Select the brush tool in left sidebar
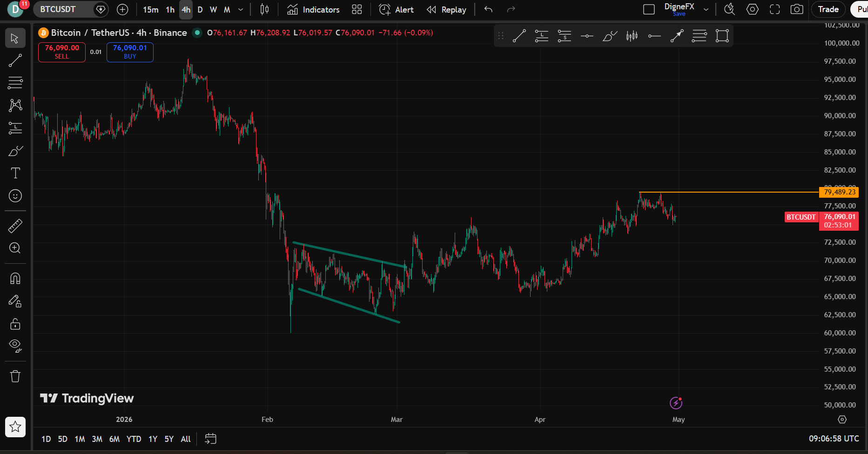 [15, 151]
